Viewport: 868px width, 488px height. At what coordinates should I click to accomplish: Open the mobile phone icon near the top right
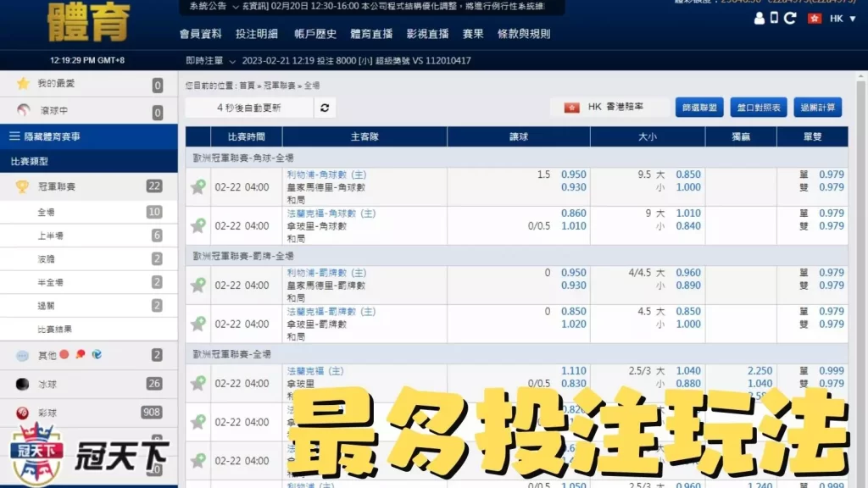pos(775,18)
